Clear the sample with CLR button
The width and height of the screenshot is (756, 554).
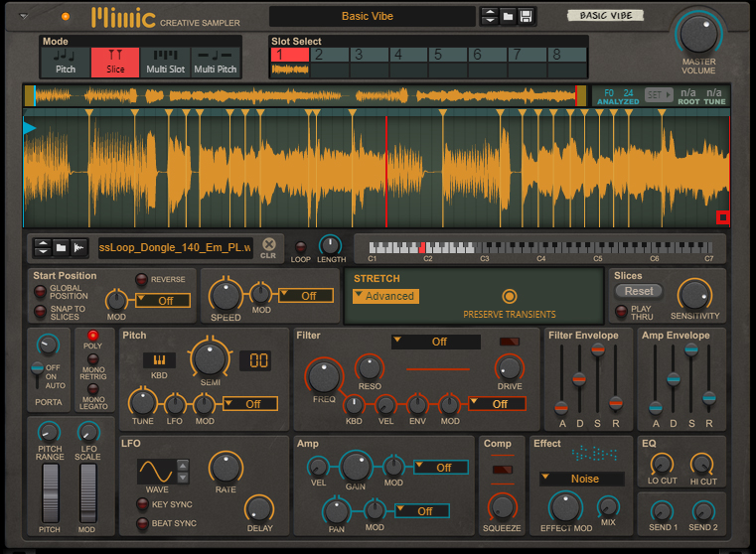268,248
